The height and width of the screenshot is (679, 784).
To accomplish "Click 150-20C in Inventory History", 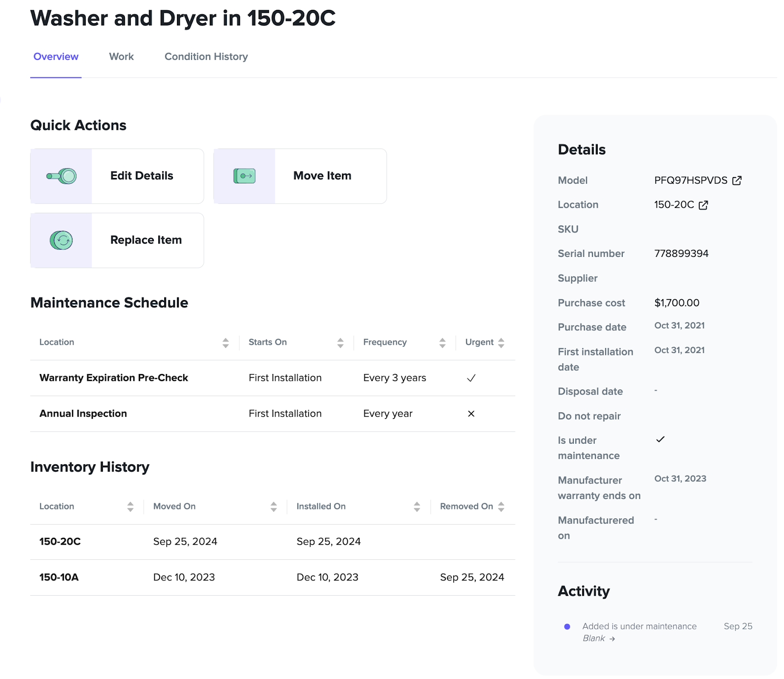I will point(60,542).
